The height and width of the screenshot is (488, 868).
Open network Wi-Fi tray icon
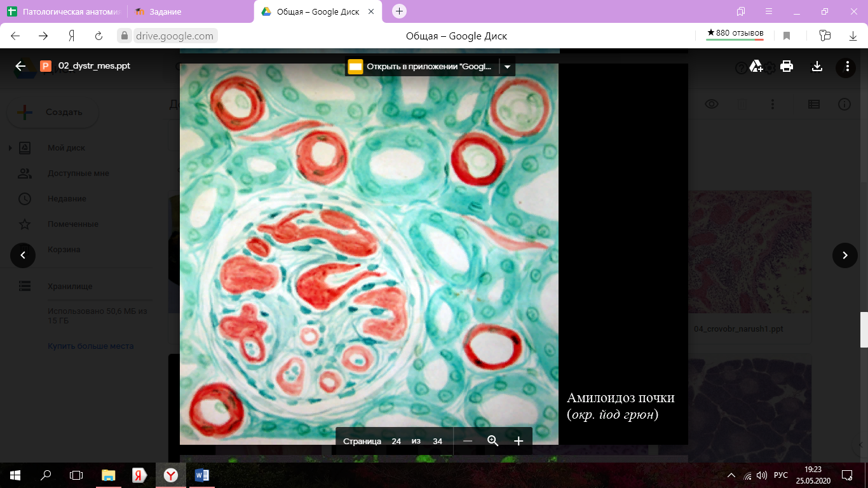(748, 475)
